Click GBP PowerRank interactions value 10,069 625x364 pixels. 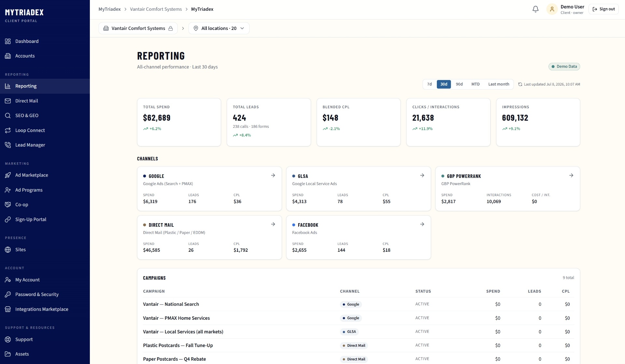(x=494, y=202)
